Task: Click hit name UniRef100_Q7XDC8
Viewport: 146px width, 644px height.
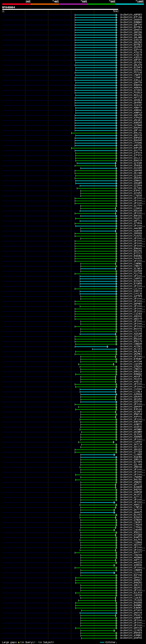Action: [131, 90]
